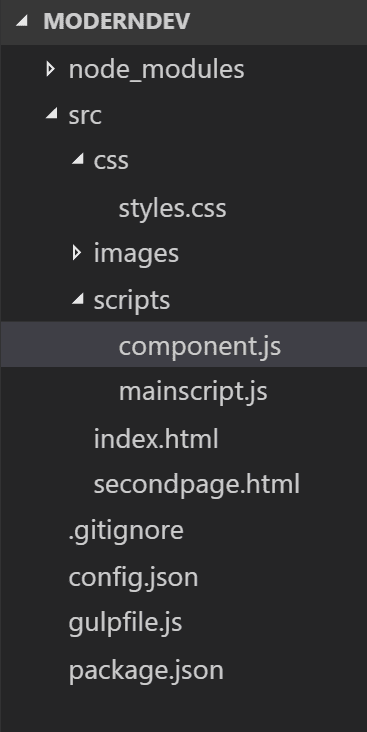Select the scripts folder label
367x732 pixels.
132,300
